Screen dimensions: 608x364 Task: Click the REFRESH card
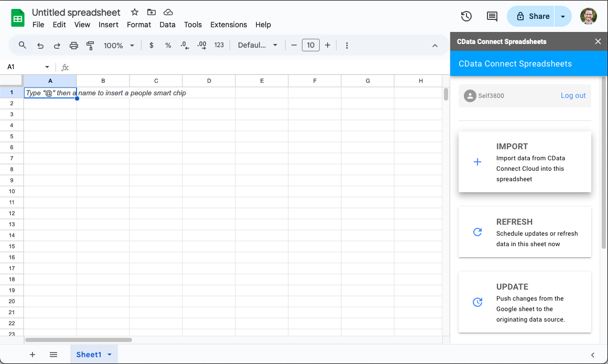pos(525,232)
